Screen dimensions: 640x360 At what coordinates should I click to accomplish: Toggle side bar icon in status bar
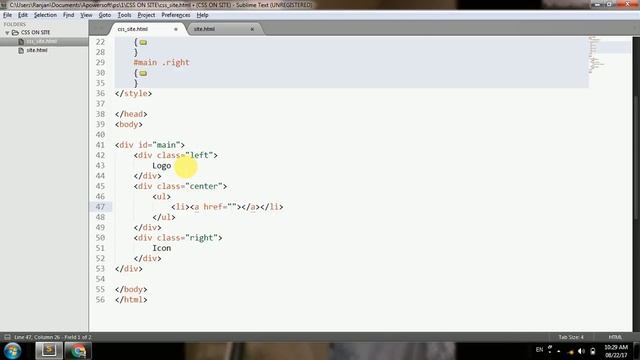[x=7, y=337]
